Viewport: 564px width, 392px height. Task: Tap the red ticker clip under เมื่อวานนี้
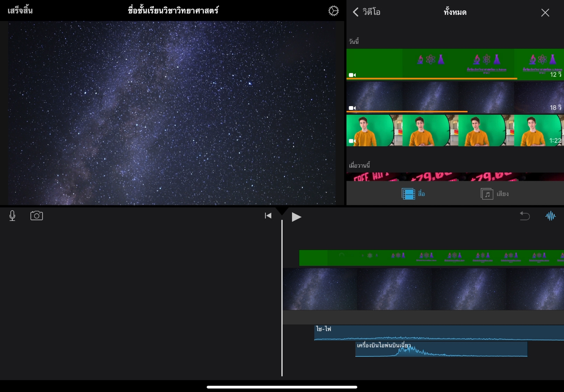point(455,177)
